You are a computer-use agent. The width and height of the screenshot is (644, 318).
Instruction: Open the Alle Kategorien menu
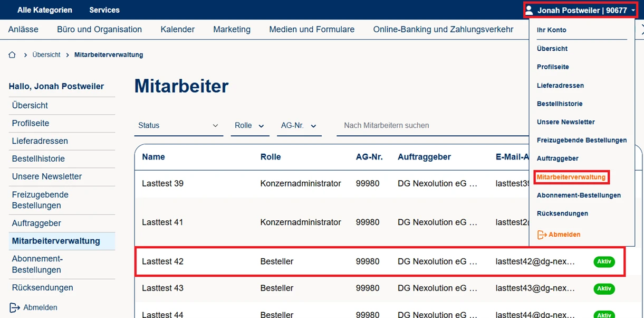tap(45, 10)
